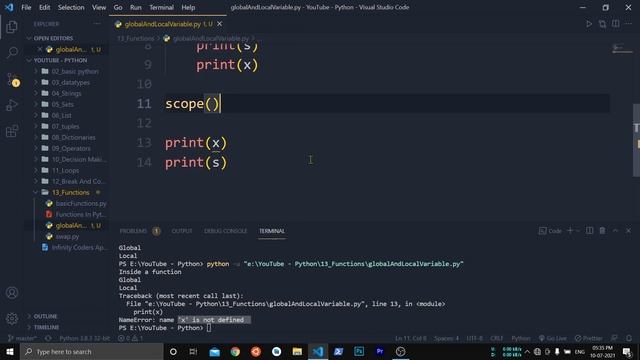Click the open changes icon in editor toolbar
The height and width of the screenshot is (360, 640).
click(x=602, y=24)
